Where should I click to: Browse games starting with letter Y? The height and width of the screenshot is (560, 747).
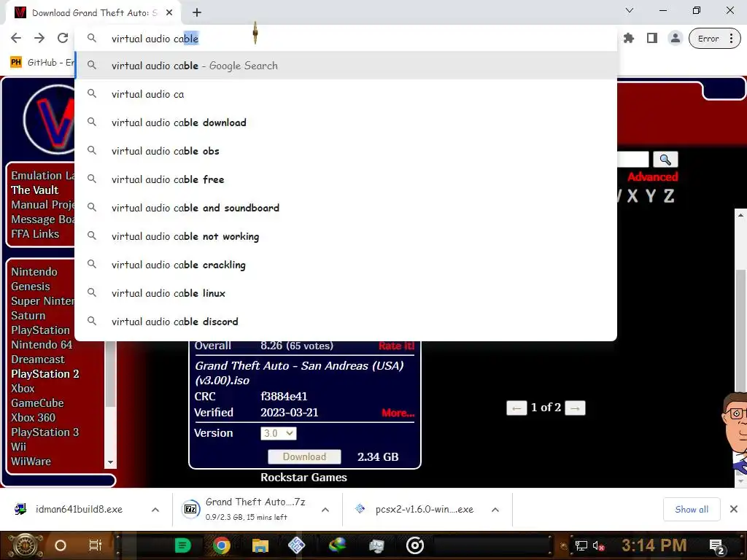(x=650, y=195)
